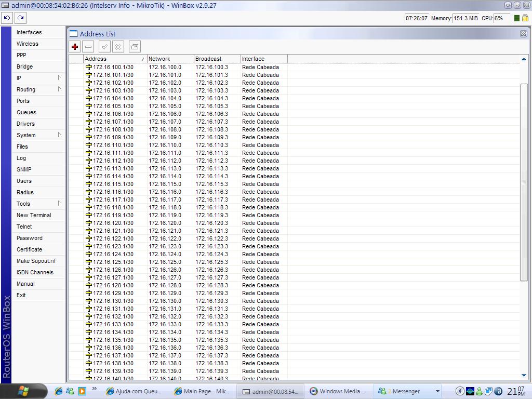532x399 pixels.
Task: Click the Undo arrow button
Action: click(7, 18)
